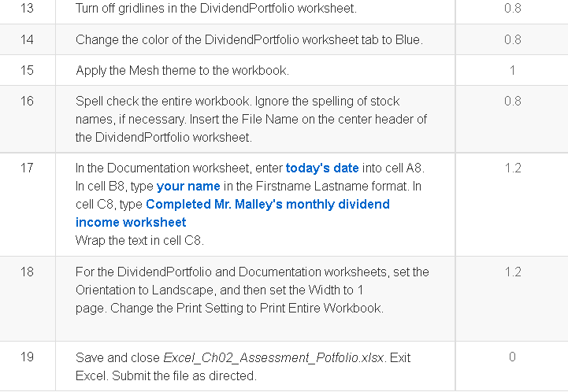Click the point value 1 for step 15
Viewport: 568px width, 392px height.
(x=512, y=70)
